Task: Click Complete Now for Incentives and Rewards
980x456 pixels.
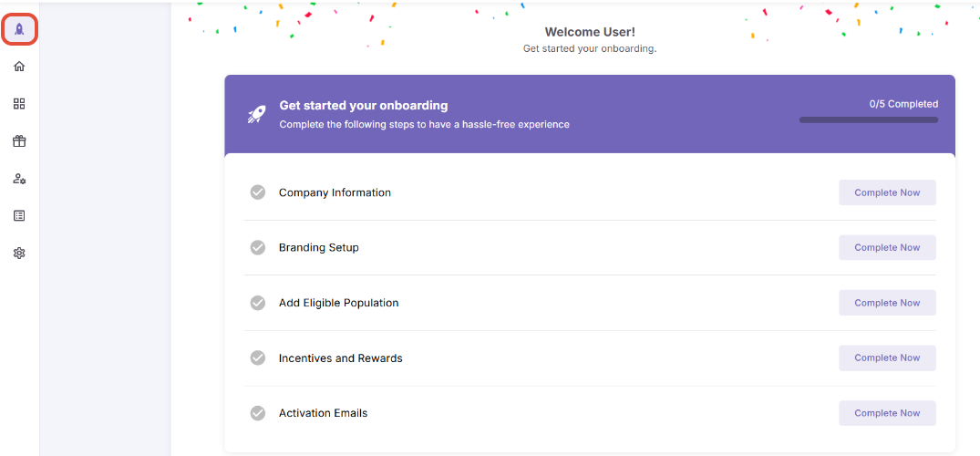Action: [887, 358]
